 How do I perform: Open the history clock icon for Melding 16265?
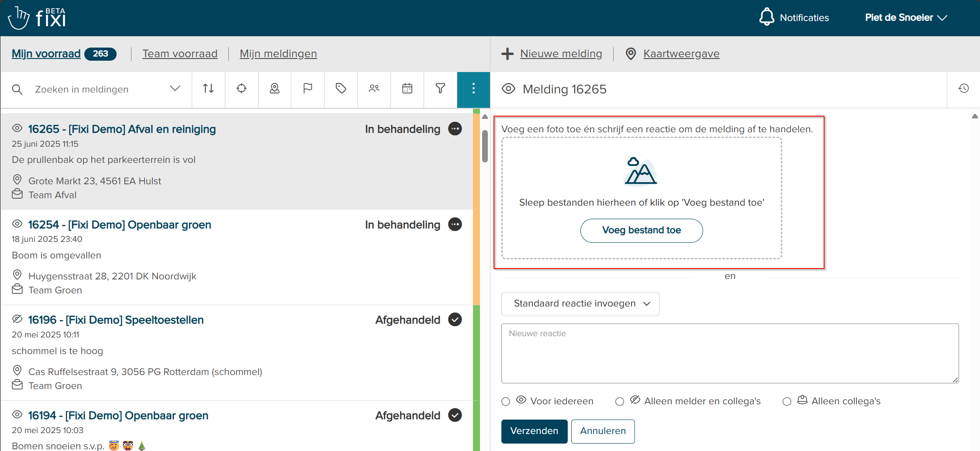(x=963, y=89)
